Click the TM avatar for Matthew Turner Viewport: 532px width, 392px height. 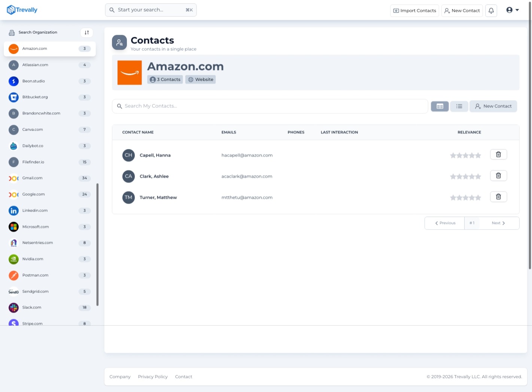(x=128, y=197)
